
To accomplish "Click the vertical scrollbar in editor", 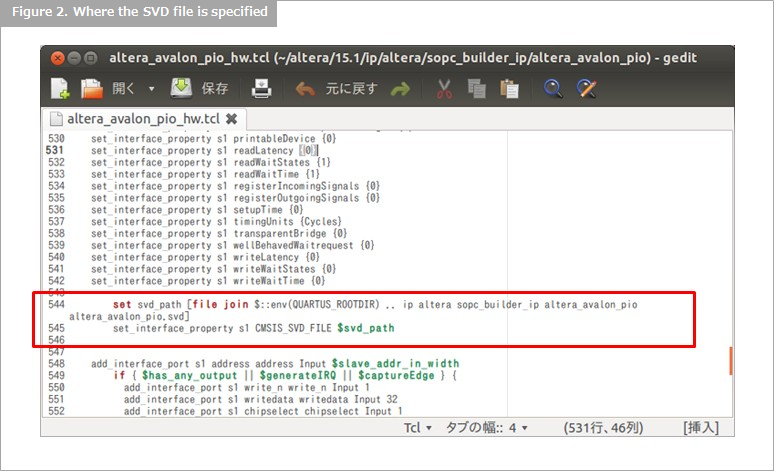I will pyautogui.click(x=730, y=361).
